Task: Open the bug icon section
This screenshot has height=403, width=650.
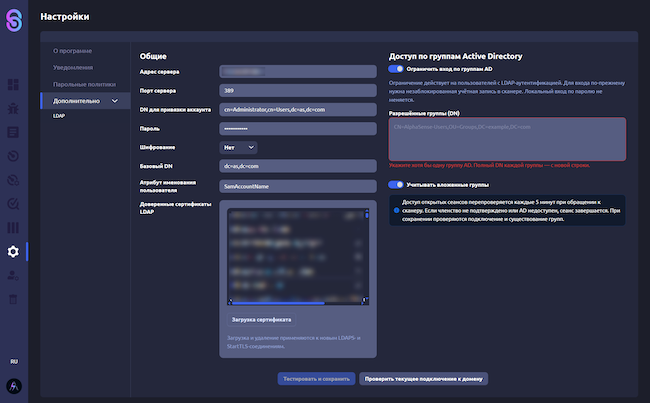Action: coord(13,109)
